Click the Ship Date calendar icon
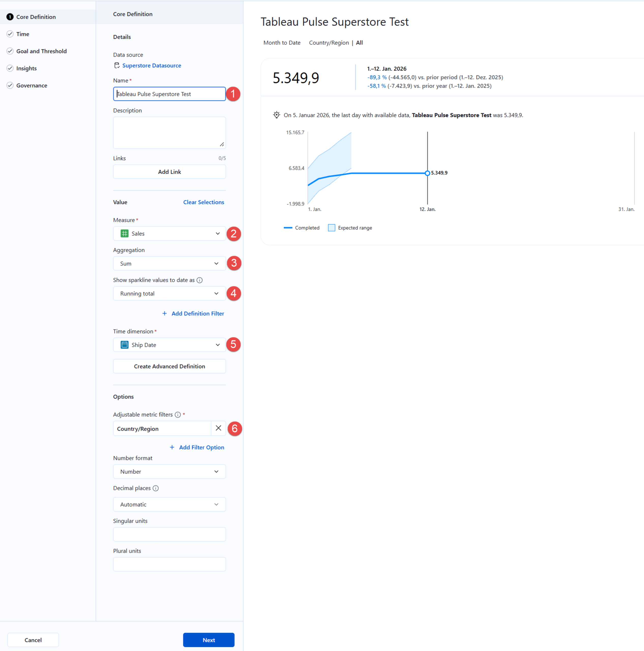The image size is (644, 651). tap(124, 345)
